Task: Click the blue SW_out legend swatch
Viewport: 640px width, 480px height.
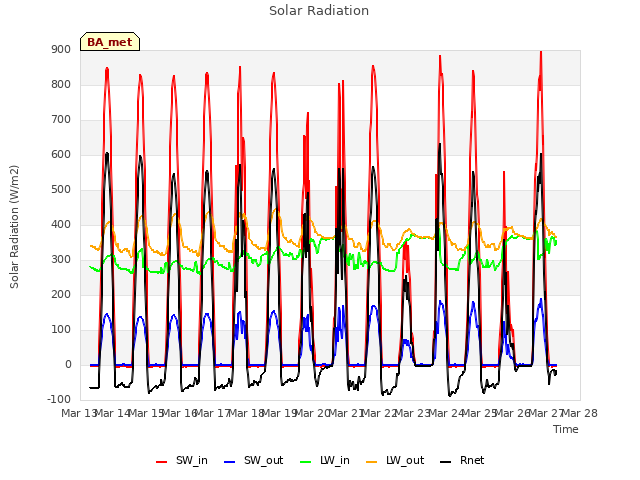Action: 230,462
